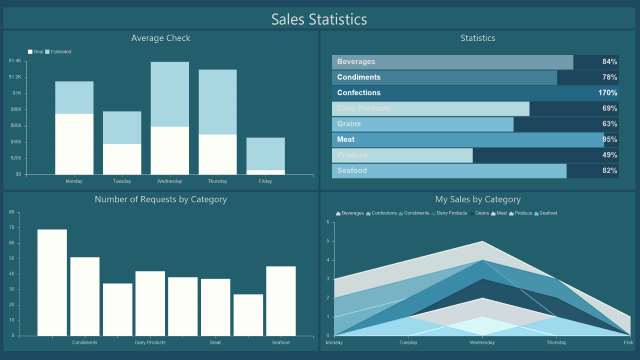Click the Grains legend icon
The height and width of the screenshot is (360, 640).
[x=472, y=213]
